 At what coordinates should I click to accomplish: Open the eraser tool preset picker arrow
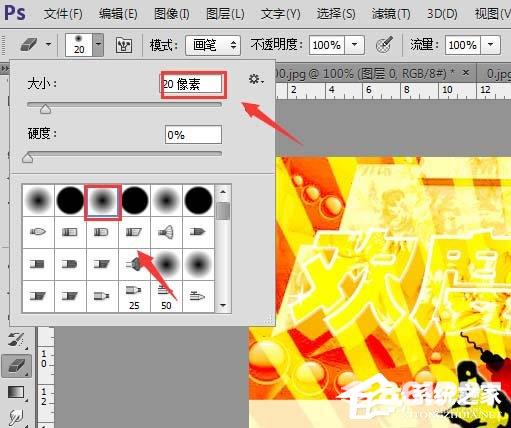(x=49, y=44)
